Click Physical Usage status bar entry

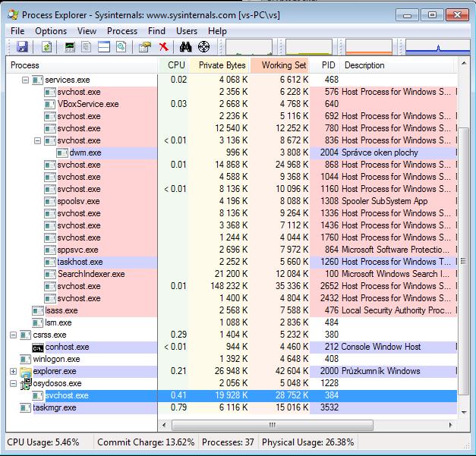tap(307, 442)
